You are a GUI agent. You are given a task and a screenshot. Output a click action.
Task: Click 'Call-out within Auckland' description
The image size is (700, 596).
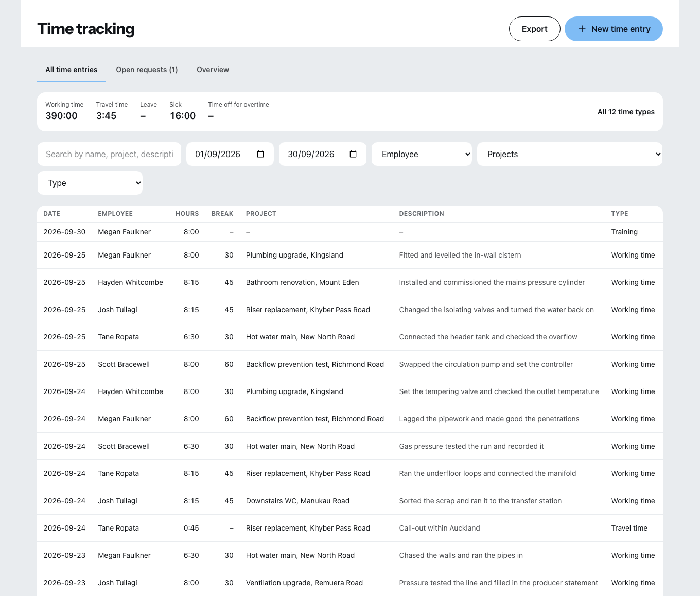click(x=440, y=528)
